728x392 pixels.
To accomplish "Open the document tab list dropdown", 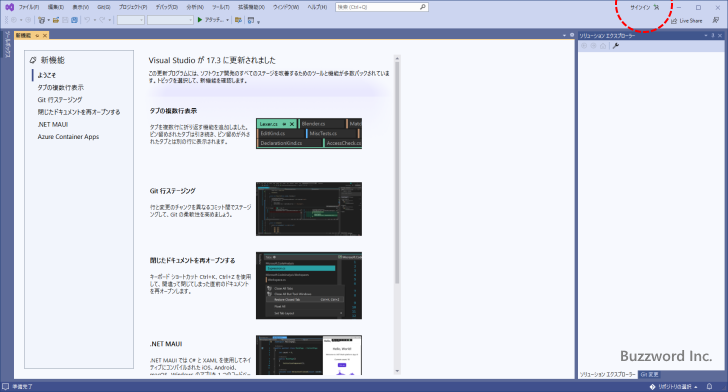I will coord(565,35).
